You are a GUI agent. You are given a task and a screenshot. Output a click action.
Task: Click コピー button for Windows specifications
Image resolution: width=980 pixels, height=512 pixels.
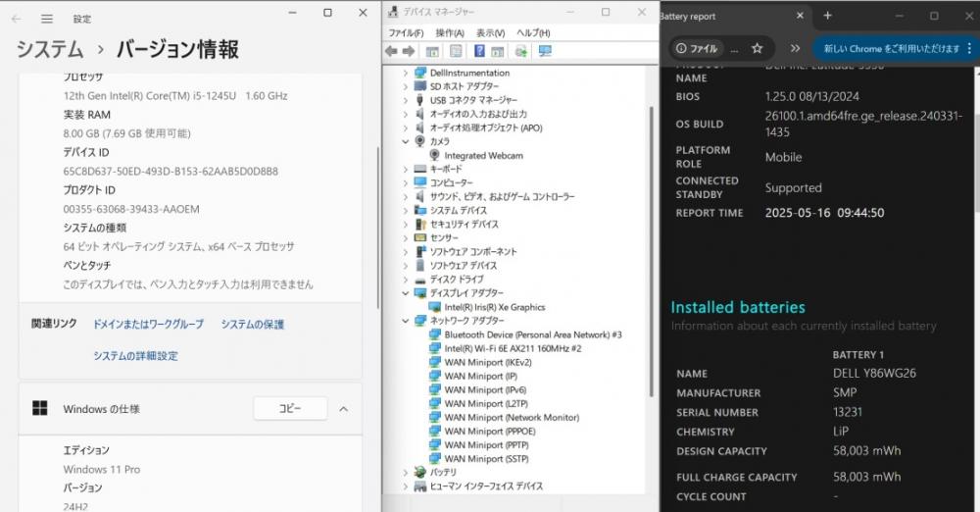290,409
